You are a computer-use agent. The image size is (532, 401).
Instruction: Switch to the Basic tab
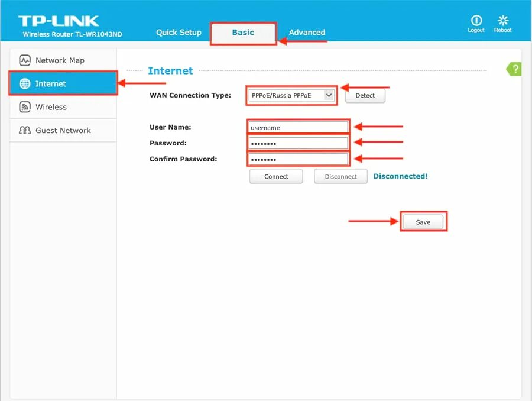pyautogui.click(x=244, y=33)
